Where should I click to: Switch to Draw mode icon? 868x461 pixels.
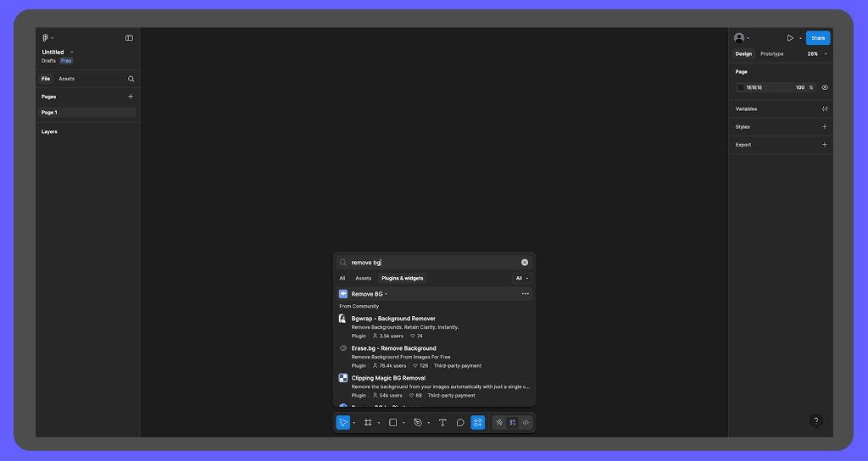tap(499, 422)
